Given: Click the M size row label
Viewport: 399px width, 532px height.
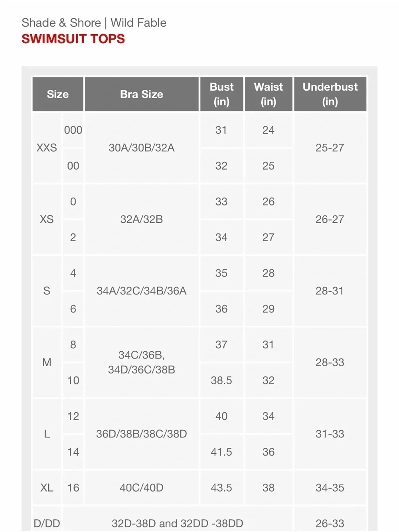Looking at the screenshot, I should (x=47, y=362).
